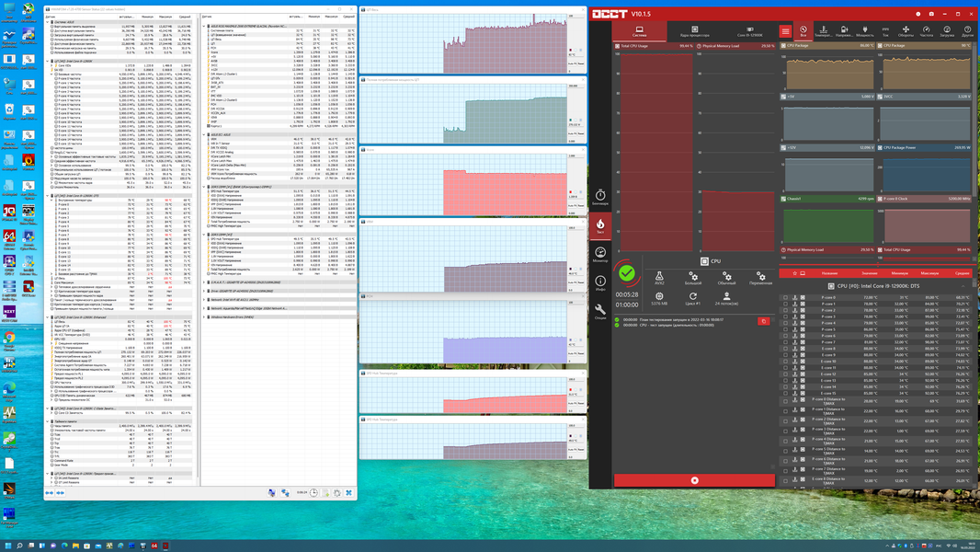Stop the running OCCT test
The image size is (980, 552).
[694, 480]
